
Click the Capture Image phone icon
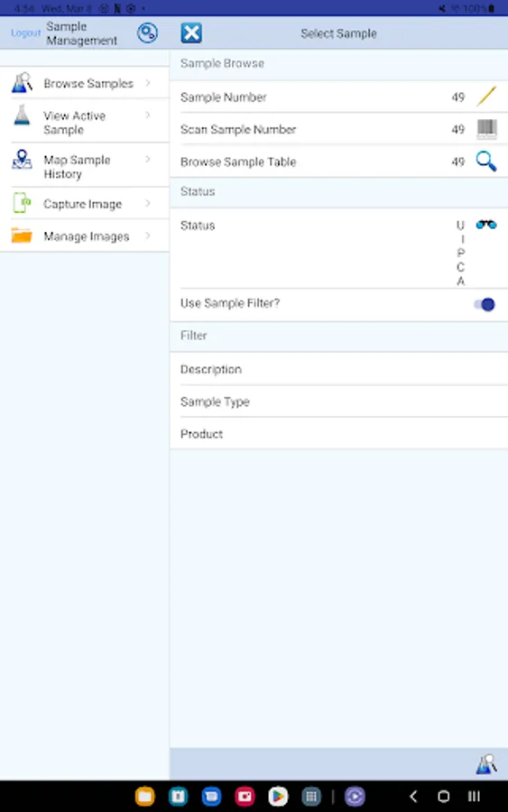(22, 203)
